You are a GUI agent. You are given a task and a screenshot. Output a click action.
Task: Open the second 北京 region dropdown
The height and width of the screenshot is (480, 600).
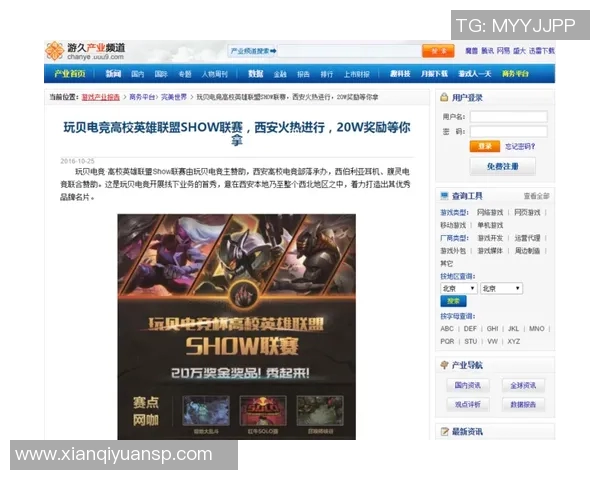coord(501,288)
